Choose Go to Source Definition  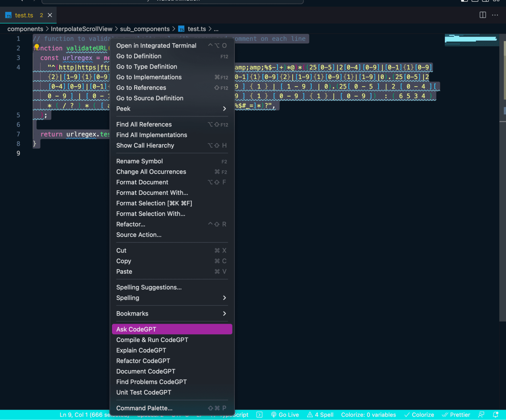point(172,98)
